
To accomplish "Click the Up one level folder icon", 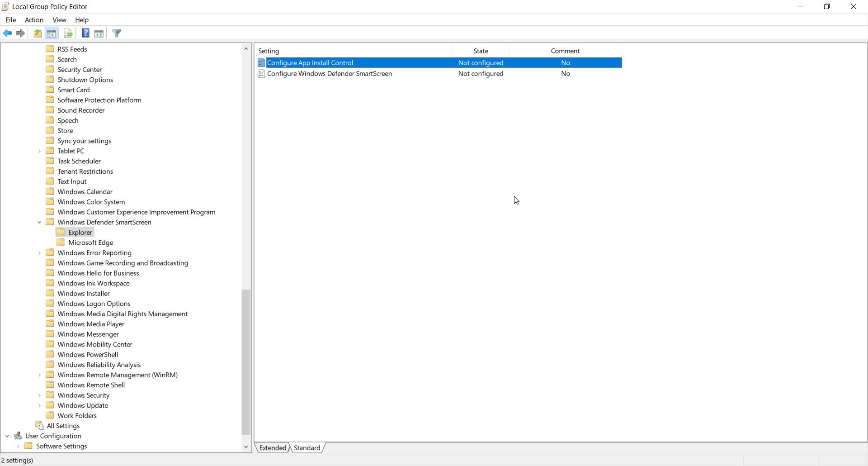I will point(38,33).
